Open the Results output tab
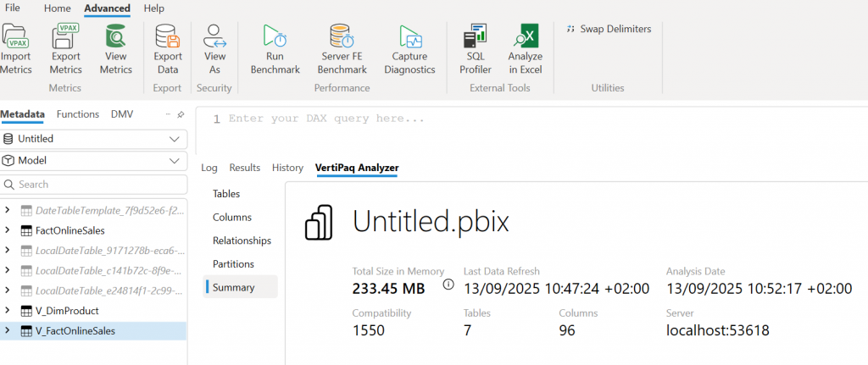 point(245,168)
